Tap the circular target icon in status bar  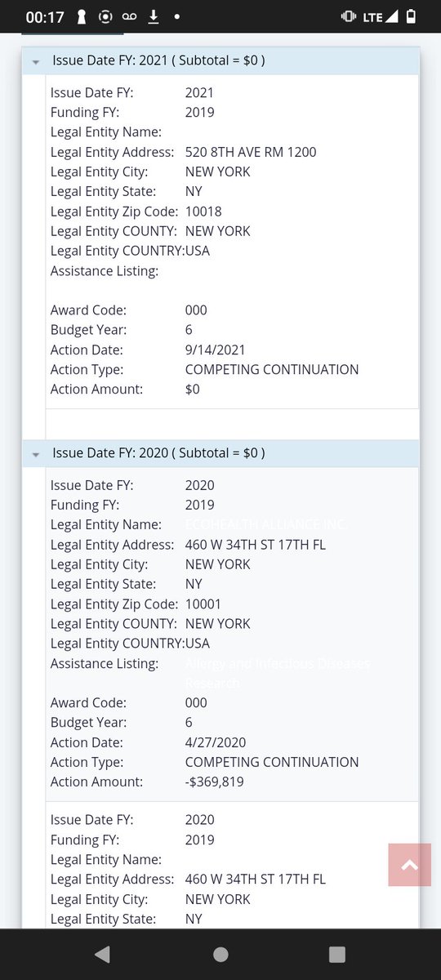coord(105,16)
